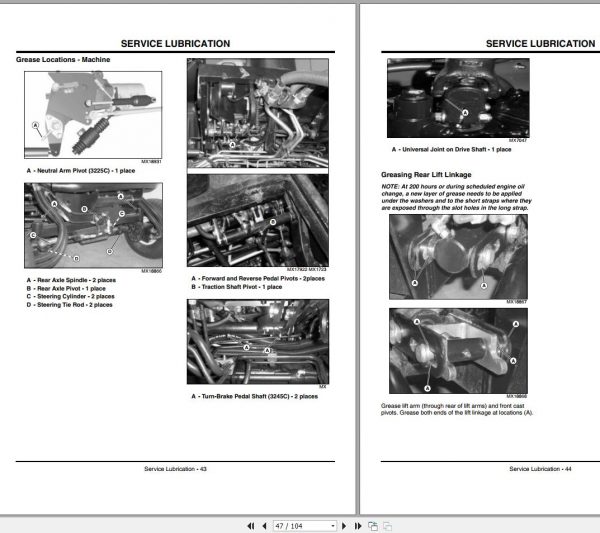Jump to the last page

(358, 526)
